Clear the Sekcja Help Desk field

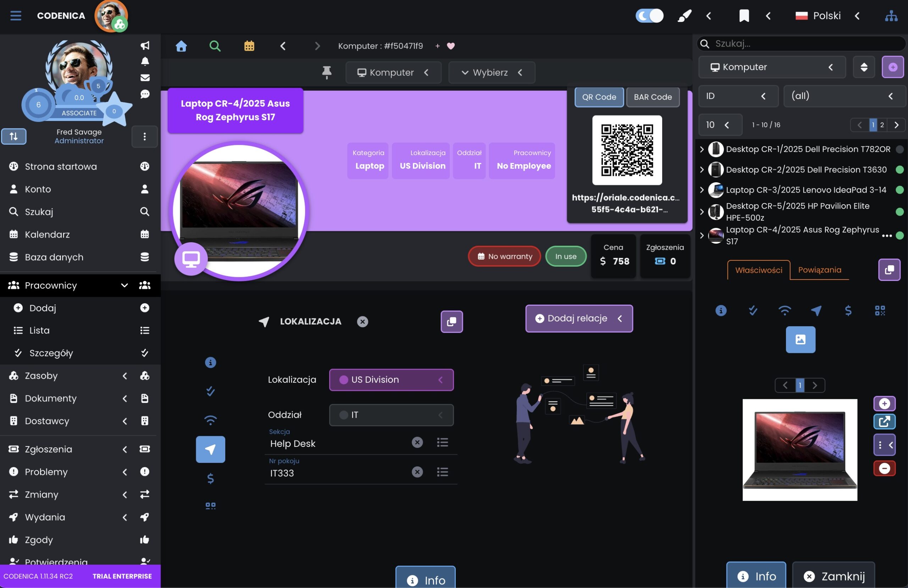tap(417, 442)
